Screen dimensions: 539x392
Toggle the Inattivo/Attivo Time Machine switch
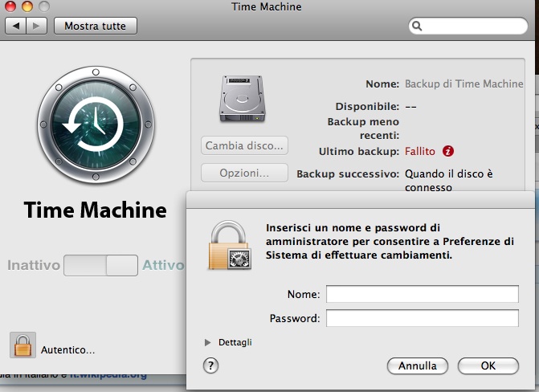(x=100, y=265)
